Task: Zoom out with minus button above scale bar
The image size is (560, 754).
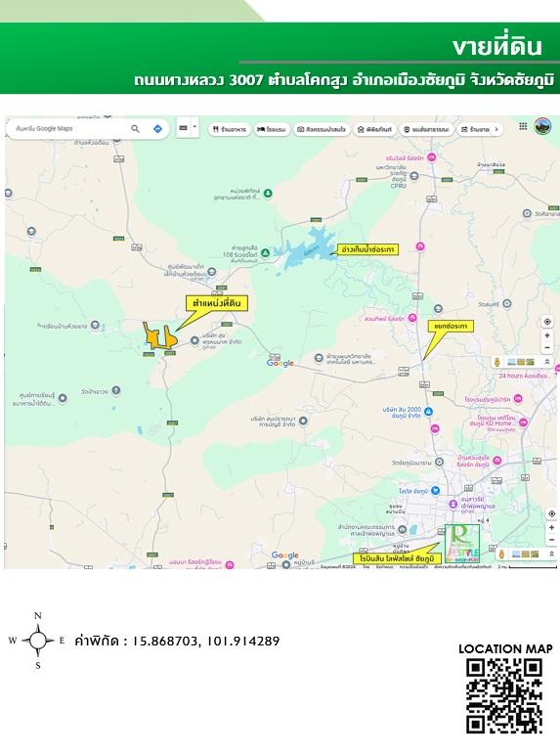Action: (x=552, y=540)
